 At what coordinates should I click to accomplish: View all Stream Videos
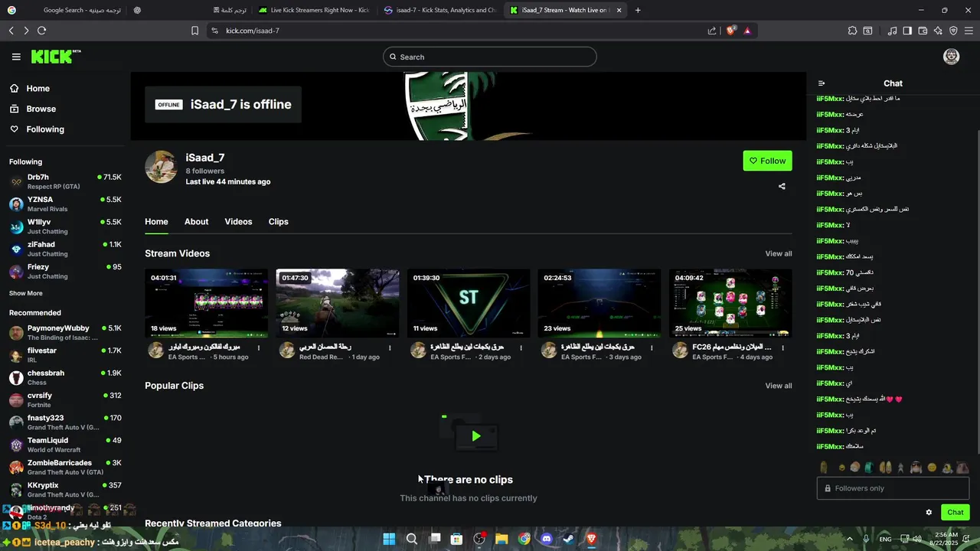pyautogui.click(x=779, y=254)
